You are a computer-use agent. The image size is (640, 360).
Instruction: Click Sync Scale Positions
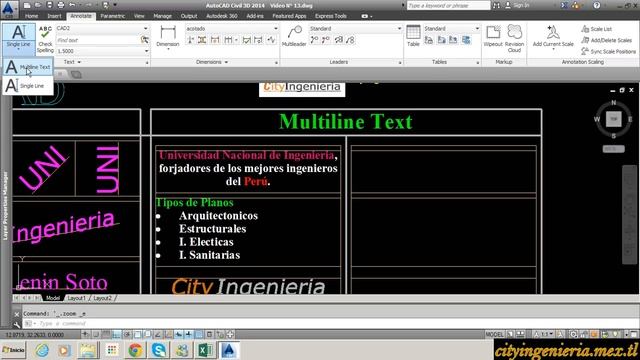608,51
